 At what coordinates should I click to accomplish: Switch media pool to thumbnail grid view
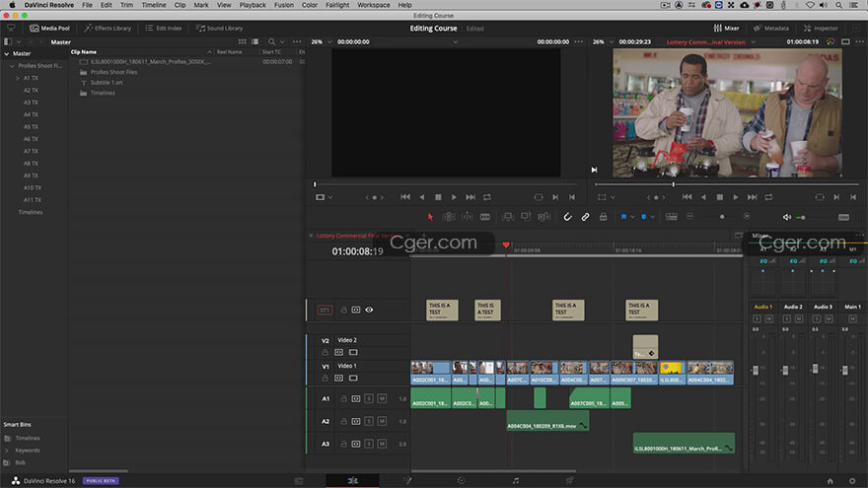click(x=242, y=41)
